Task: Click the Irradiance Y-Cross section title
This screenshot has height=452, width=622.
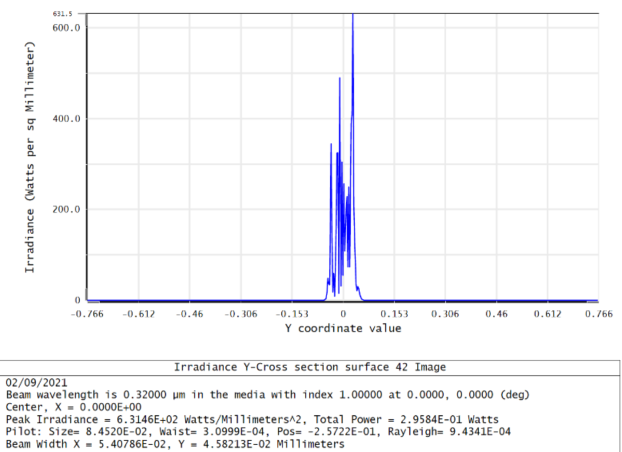Action: [310, 367]
